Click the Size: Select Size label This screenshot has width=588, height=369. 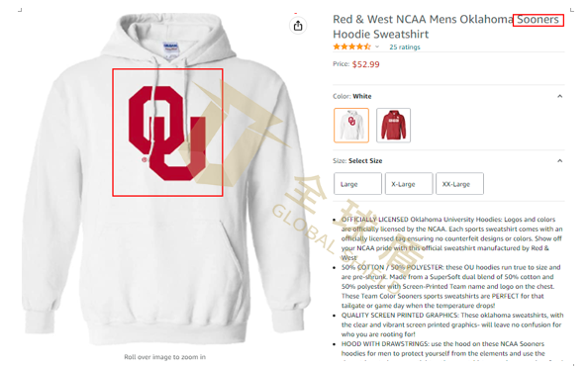click(x=357, y=160)
